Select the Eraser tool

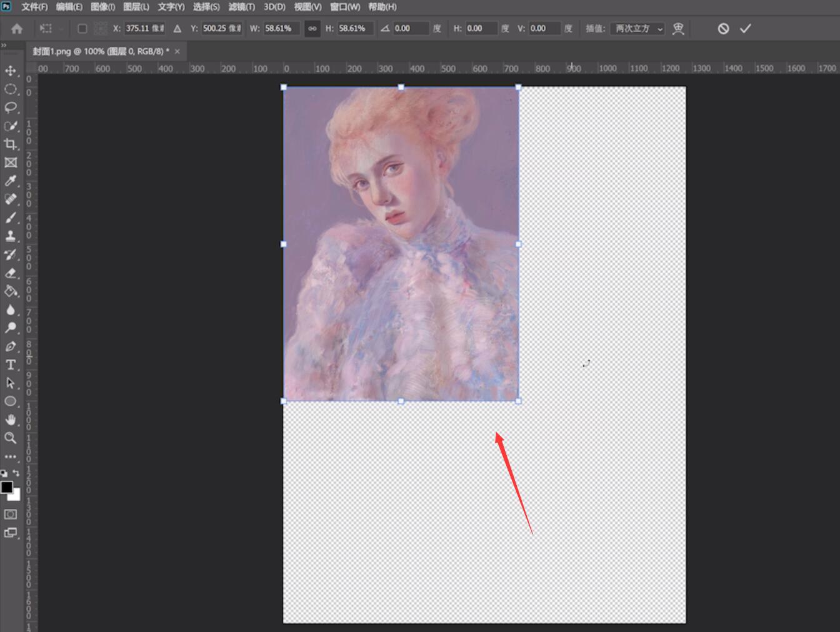click(11, 273)
